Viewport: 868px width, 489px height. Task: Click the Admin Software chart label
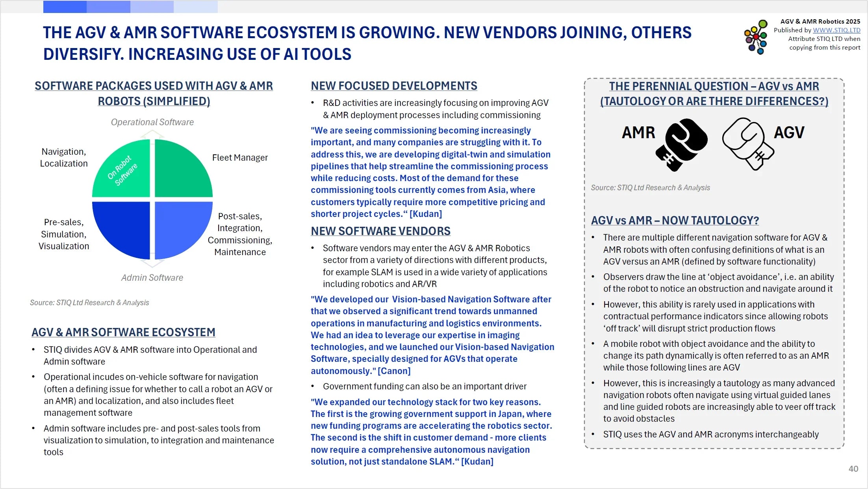point(152,278)
